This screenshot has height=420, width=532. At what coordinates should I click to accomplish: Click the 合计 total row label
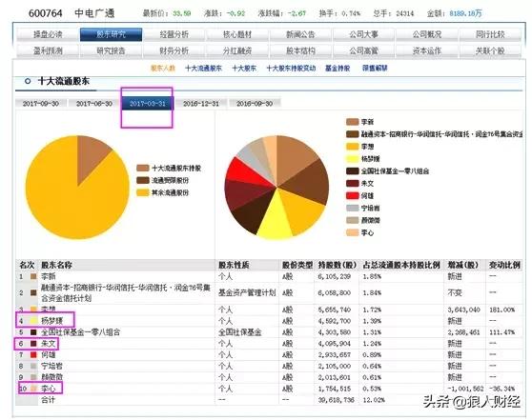click(49, 400)
